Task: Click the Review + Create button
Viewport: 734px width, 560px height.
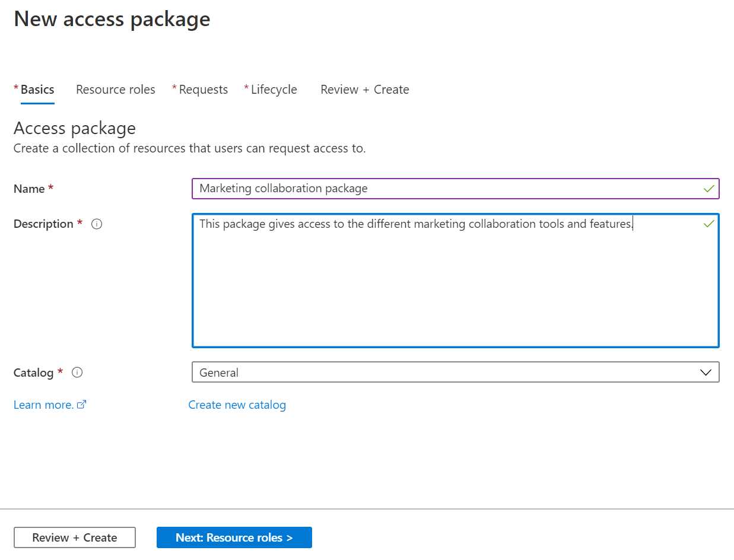Action: [75, 537]
